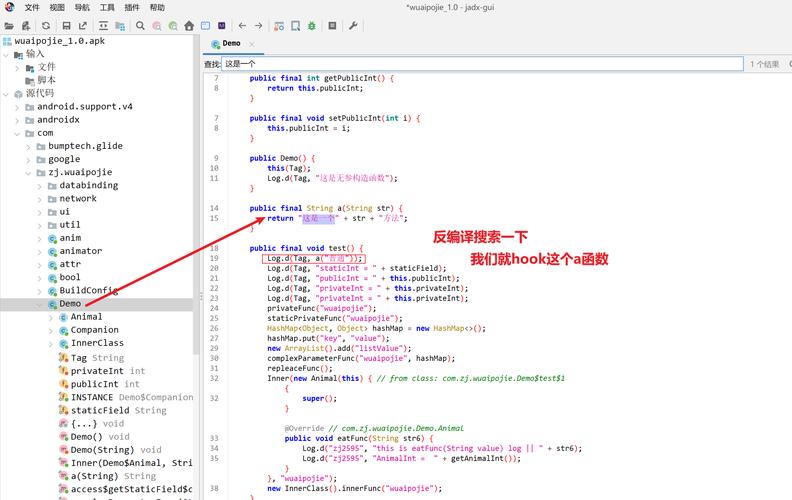Select the staticField String field
Image resolution: width=792 pixels, height=500 pixels.
click(x=119, y=410)
